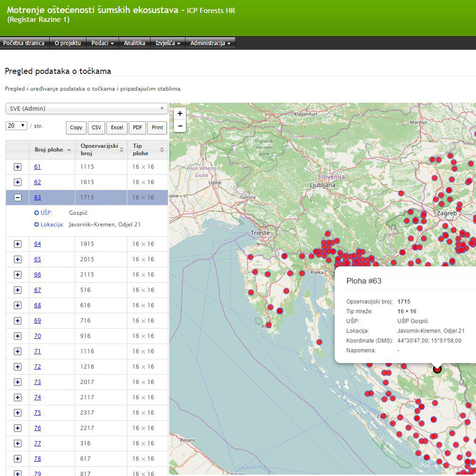Open the Podaci menu

point(102,43)
